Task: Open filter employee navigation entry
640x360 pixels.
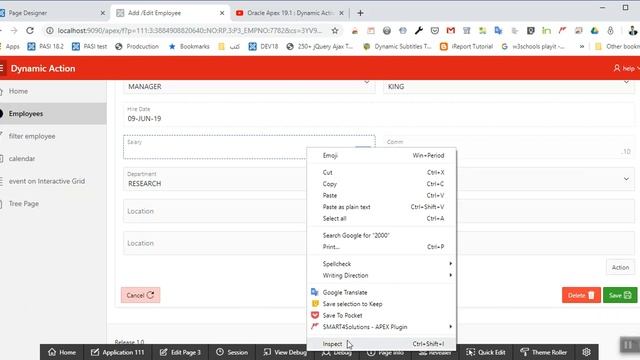Action: 53,136
